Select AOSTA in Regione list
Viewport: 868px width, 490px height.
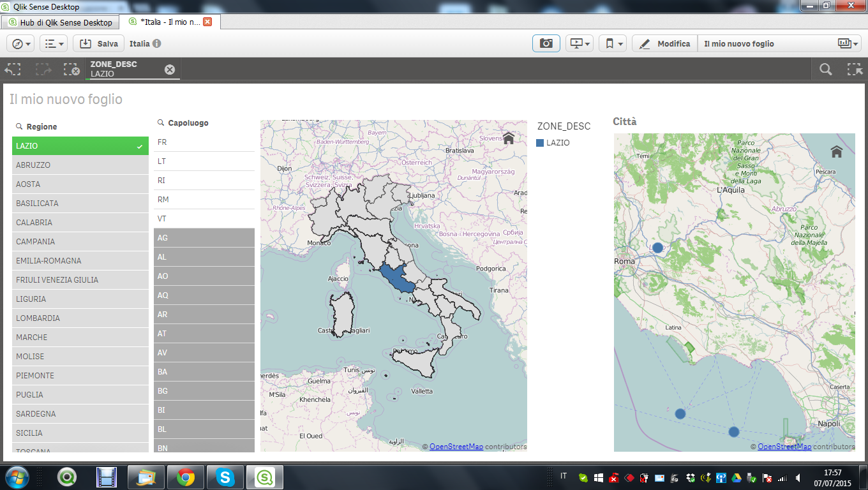(x=80, y=184)
